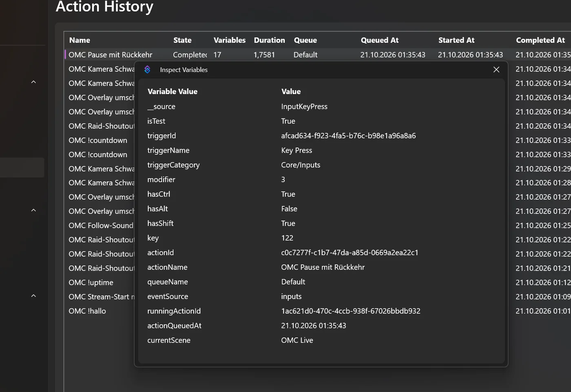Select the InputKeyPress value of __source
571x392 pixels.
(x=304, y=106)
